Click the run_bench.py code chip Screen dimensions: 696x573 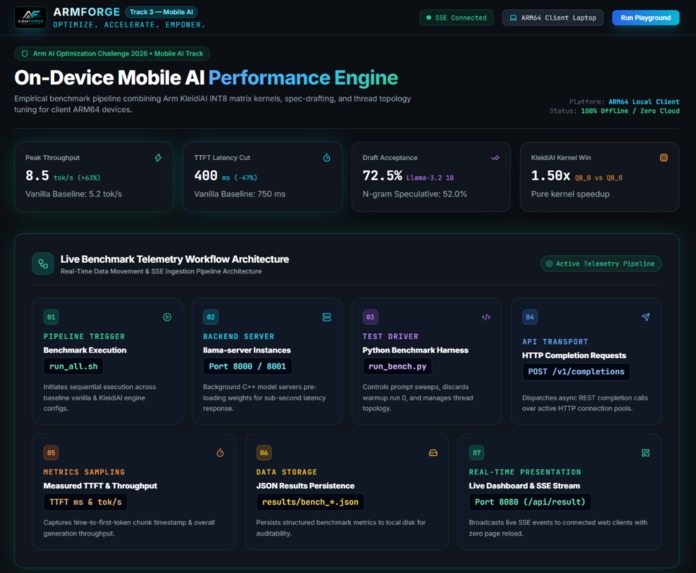pyautogui.click(x=397, y=367)
